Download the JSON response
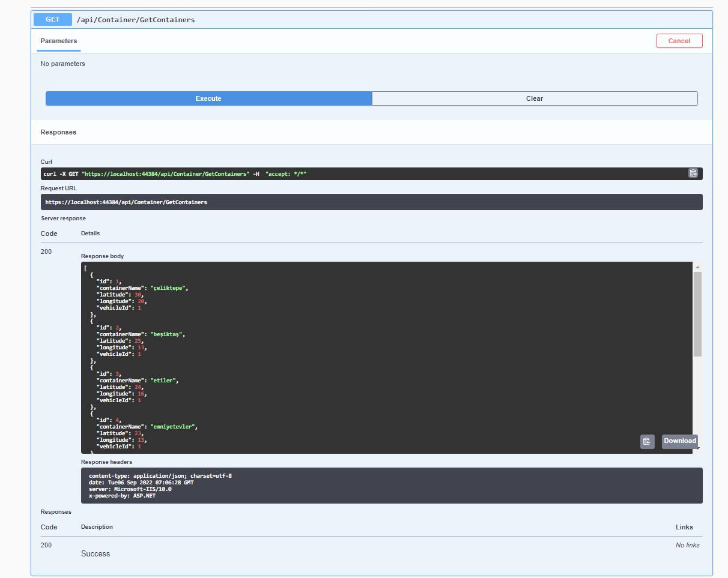The width and height of the screenshot is (728, 578). (x=679, y=441)
